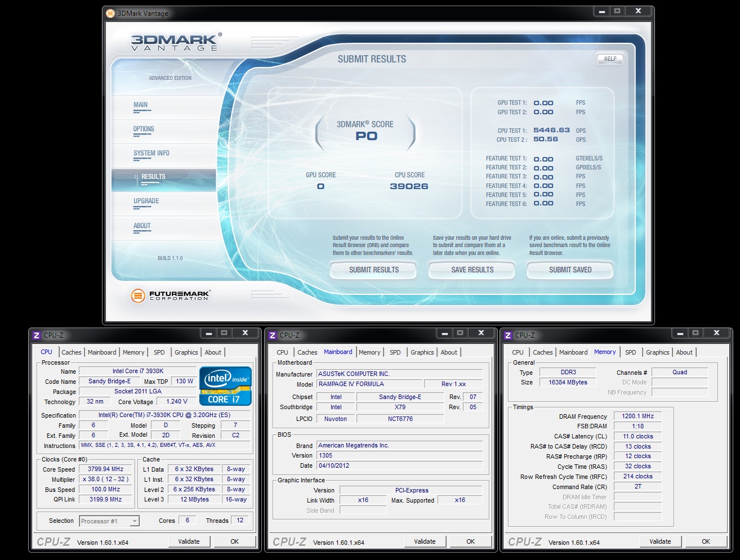Close the 3DMark Vantage window

pos(638,11)
